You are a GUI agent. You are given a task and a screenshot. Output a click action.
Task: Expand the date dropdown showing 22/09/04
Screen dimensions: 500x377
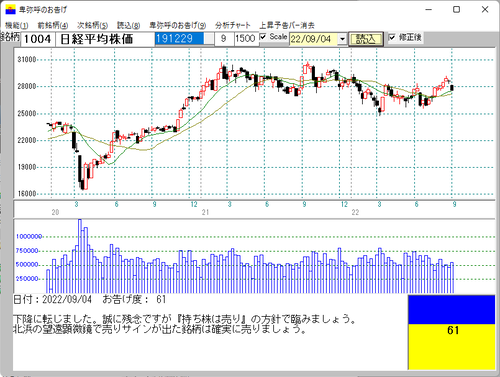342,39
